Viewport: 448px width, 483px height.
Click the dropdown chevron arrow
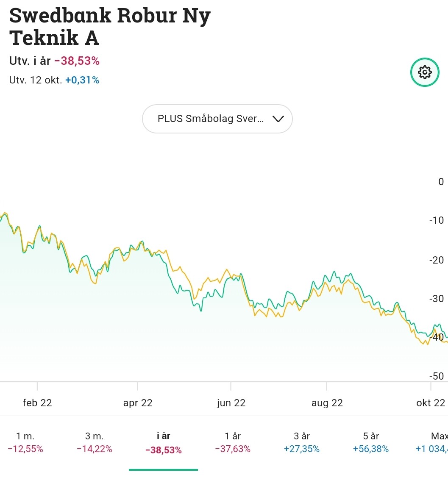(x=278, y=119)
